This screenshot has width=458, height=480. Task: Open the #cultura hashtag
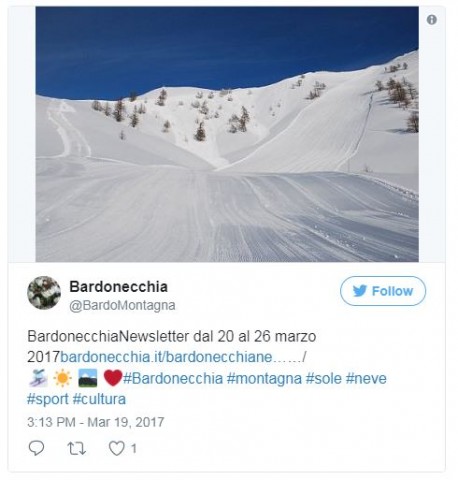pyautogui.click(x=99, y=399)
